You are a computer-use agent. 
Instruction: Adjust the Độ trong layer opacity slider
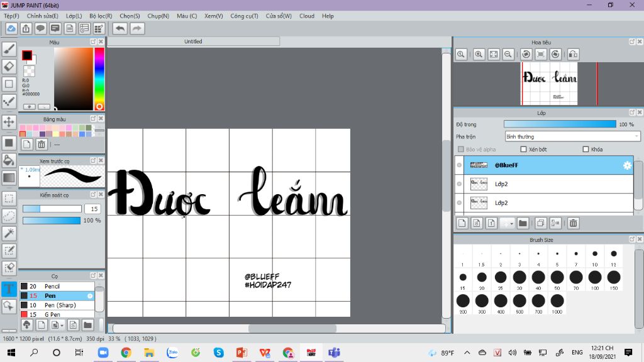[560, 124]
